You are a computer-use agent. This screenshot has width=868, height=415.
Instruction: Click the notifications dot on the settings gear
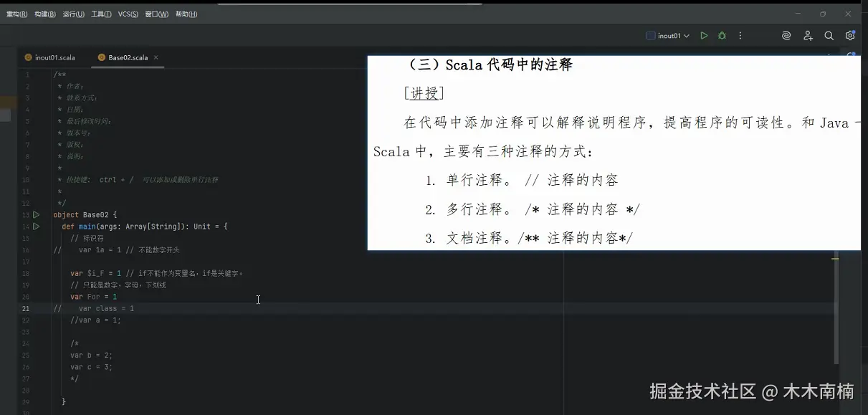click(x=854, y=31)
